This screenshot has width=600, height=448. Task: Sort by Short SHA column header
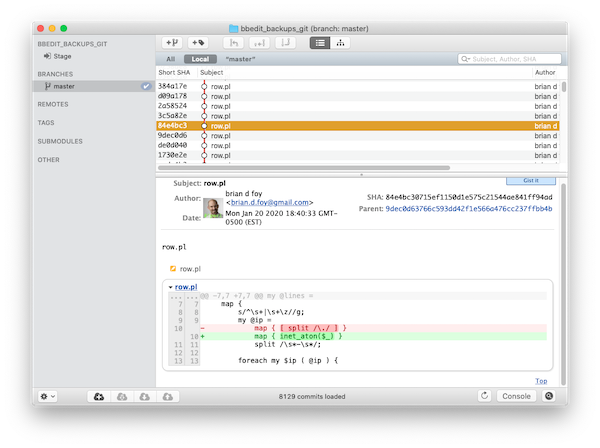point(174,72)
